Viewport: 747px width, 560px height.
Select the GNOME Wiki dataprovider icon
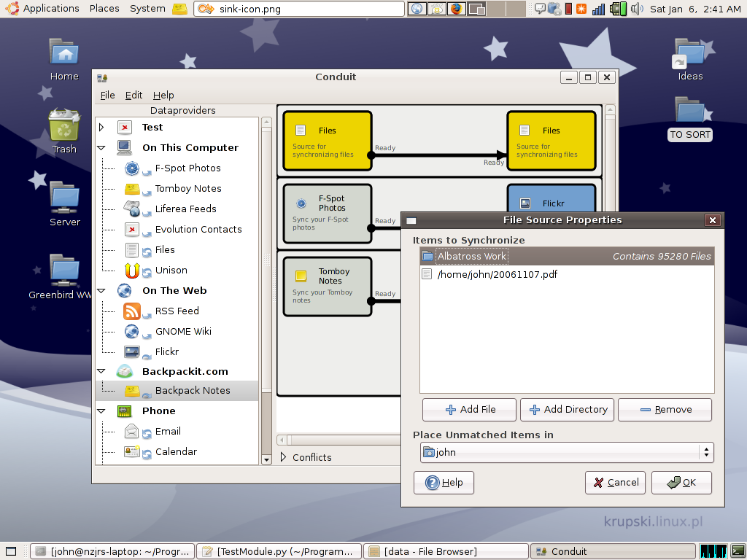coord(132,332)
